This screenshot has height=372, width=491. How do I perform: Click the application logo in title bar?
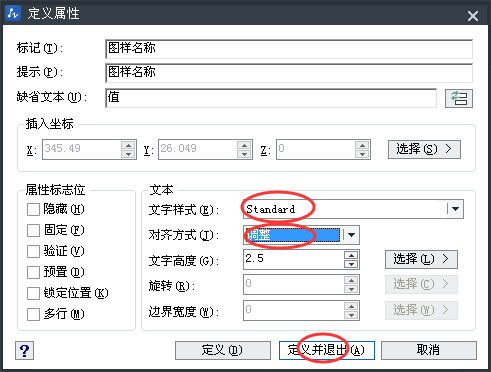click(x=13, y=13)
